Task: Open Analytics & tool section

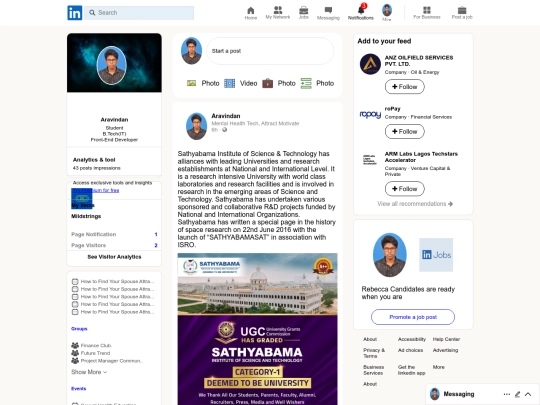Action: [94, 160]
